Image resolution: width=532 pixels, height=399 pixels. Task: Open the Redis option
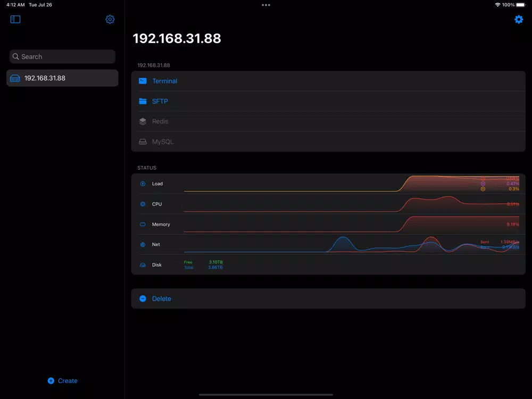tap(328, 121)
